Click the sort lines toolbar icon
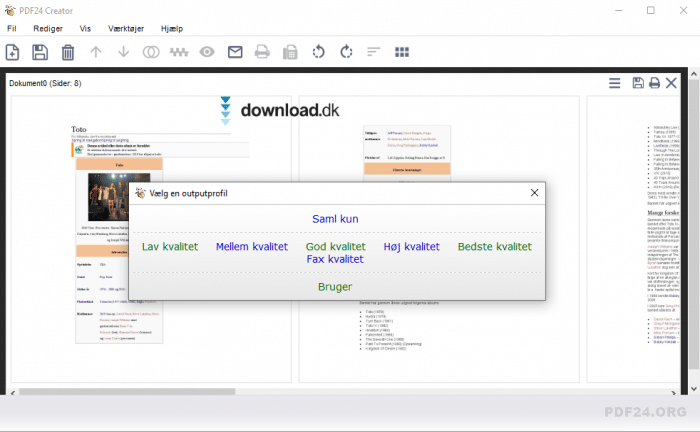Screen dimensions: 700x432 [374, 52]
